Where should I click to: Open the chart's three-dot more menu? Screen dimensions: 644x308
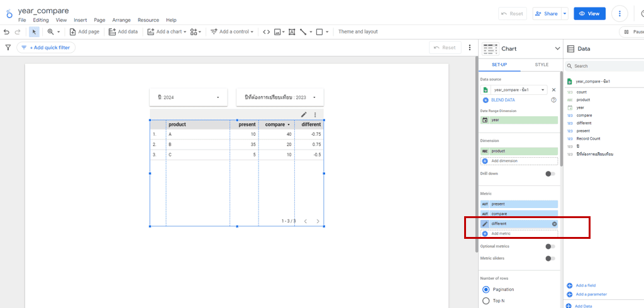point(315,114)
